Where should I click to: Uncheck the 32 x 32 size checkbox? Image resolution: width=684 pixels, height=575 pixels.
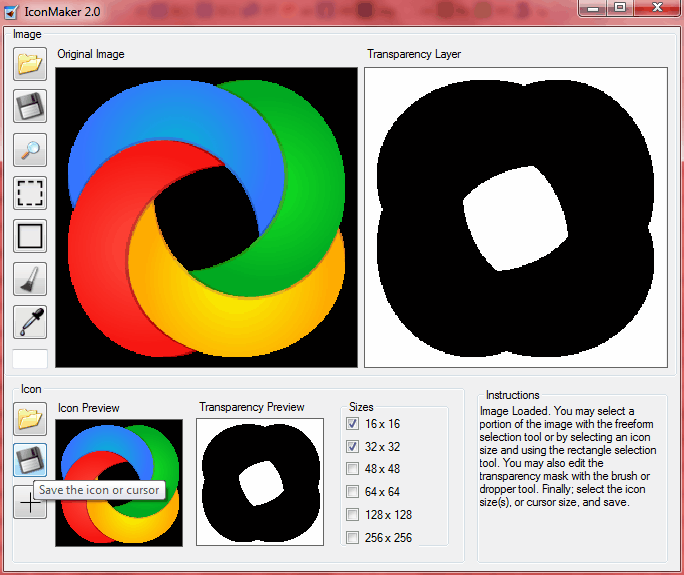[352, 446]
